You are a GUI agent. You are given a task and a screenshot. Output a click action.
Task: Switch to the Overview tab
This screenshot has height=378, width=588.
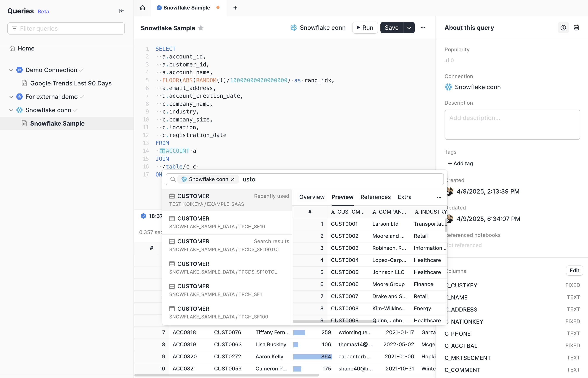(x=311, y=197)
